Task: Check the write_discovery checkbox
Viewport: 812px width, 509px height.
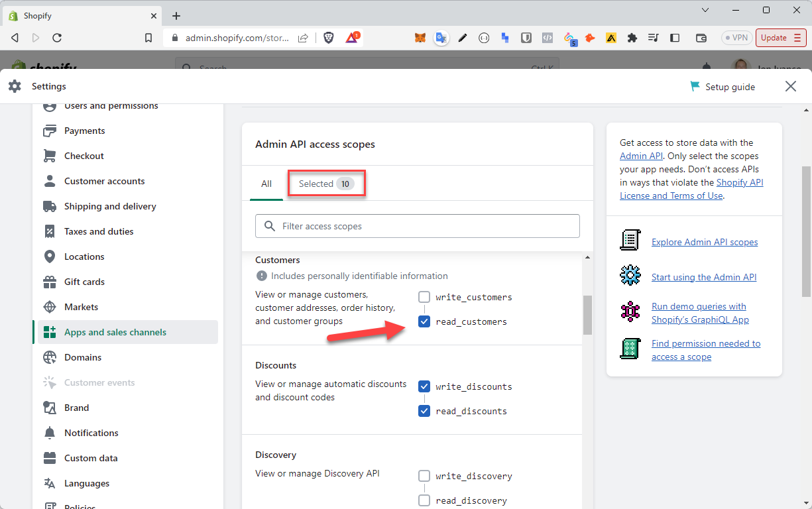Action: click(424, 476)
